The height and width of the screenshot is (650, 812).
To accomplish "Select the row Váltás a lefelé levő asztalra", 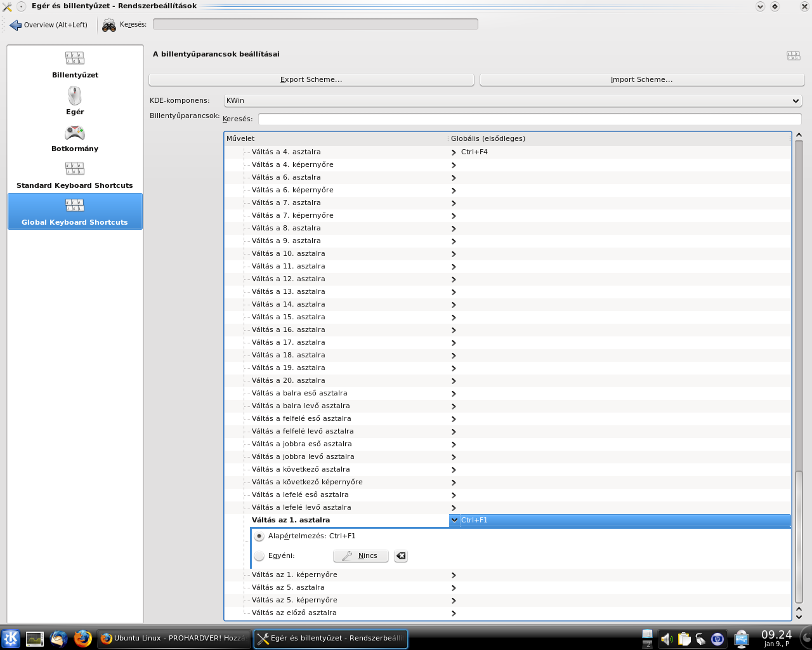I will click(x=507, y=508).
